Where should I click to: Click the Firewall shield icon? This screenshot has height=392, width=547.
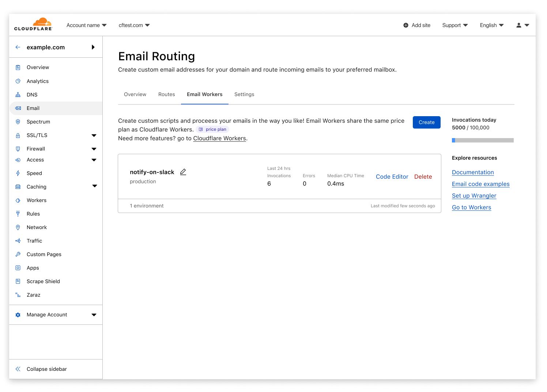[18, 149]
